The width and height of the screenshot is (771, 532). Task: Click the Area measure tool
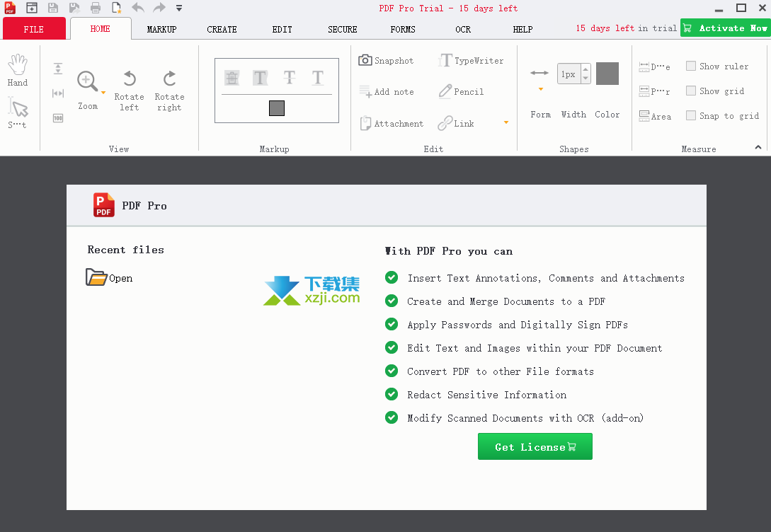[x=655, y=116]
